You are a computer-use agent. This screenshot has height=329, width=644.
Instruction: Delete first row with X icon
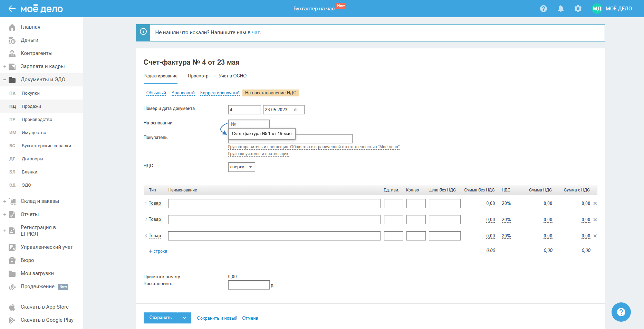[595, 204]
